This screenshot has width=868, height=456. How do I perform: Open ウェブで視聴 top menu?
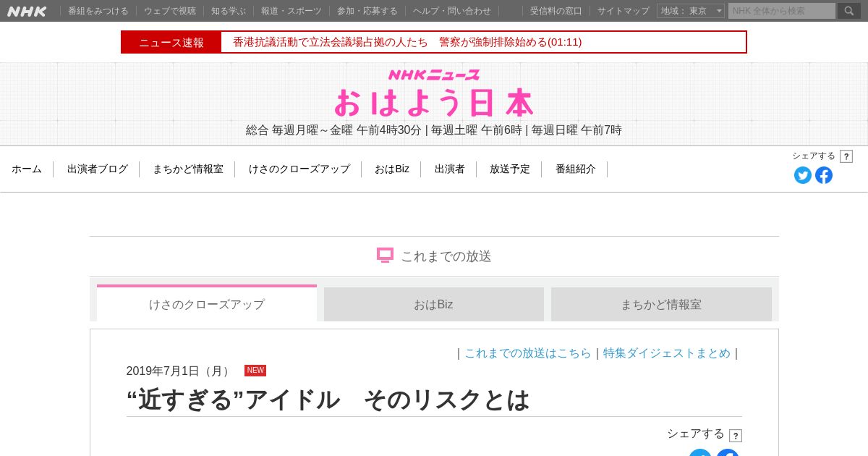click(x=170, y=11)
